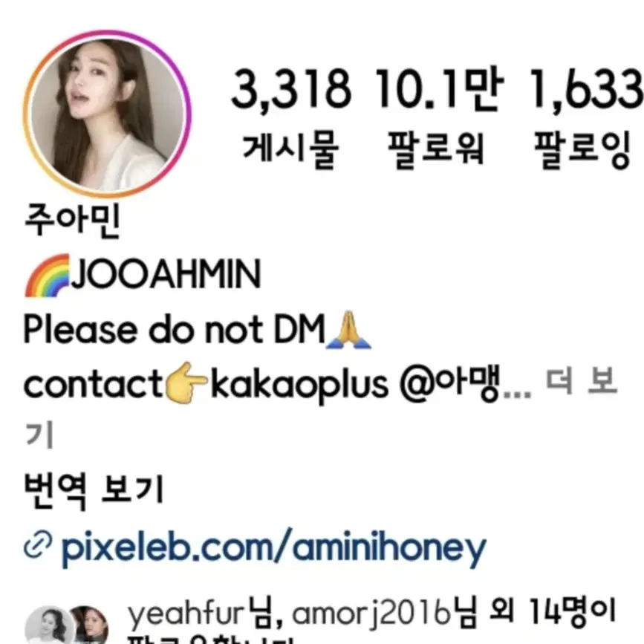The height and width of the screenshot is (644, 644).
Task: Click the 주아민 display name
Action: coord(72,221)
